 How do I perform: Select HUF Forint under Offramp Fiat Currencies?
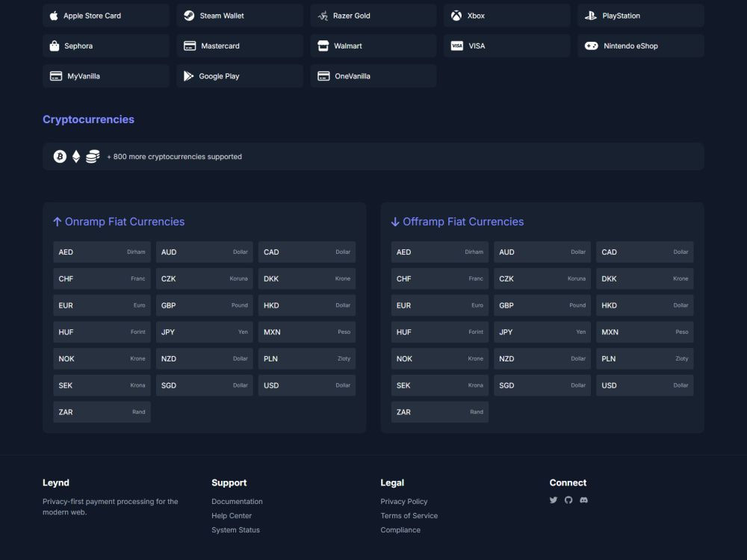click(440, 332)
